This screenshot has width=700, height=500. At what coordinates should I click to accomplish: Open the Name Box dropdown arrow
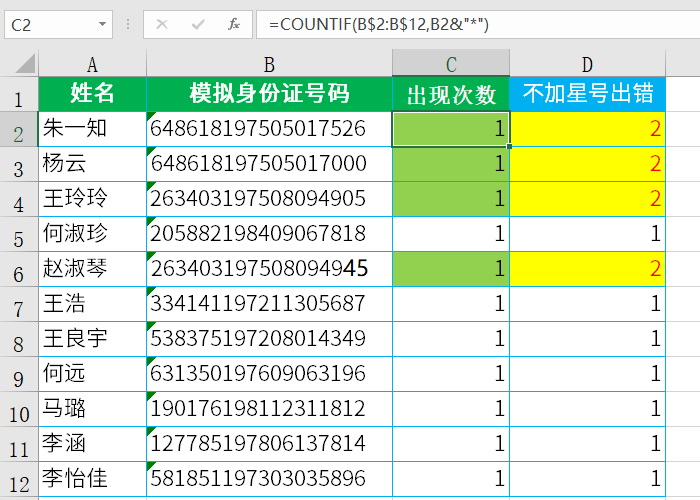[102, 24]
